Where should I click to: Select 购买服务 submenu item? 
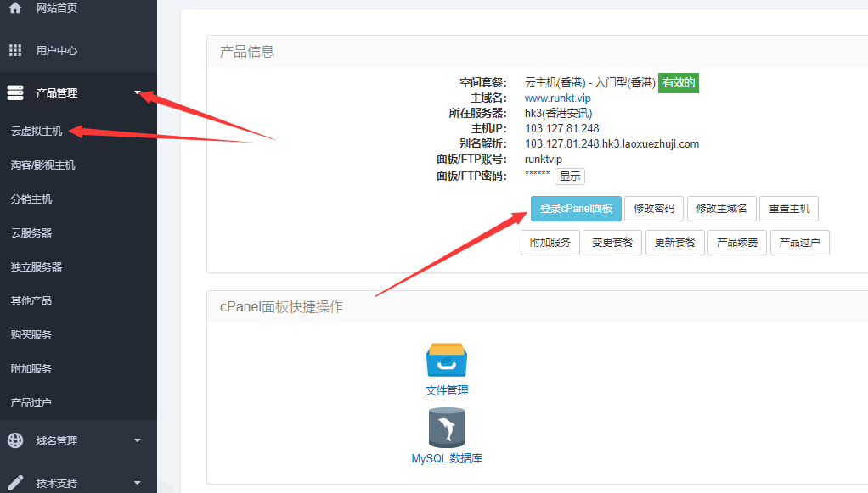[x=31, y=335]
